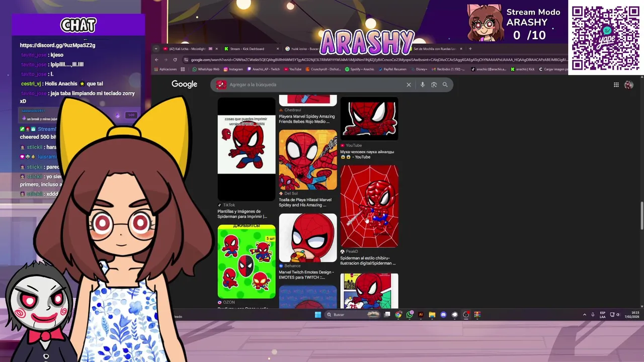Close the Stream Kick Dashboard tab
Viewport: 644px width, 362px height.
pyautogui.click(x=278, y=49)
